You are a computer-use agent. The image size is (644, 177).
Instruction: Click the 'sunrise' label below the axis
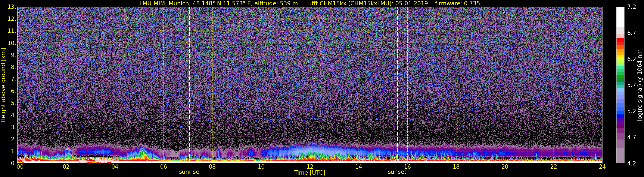pyautogui.click(x=189, y=172)
